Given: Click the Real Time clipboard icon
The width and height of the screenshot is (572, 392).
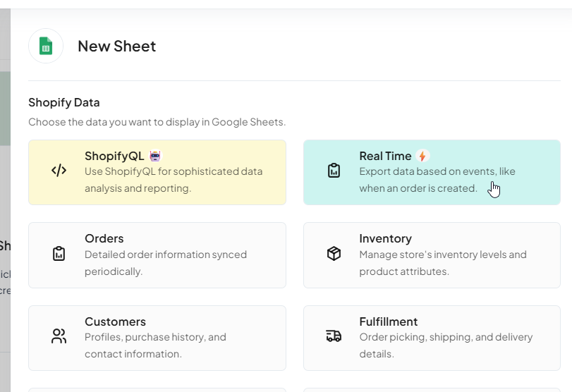Looking at the screenshot, I should click(x=334, y=171).
